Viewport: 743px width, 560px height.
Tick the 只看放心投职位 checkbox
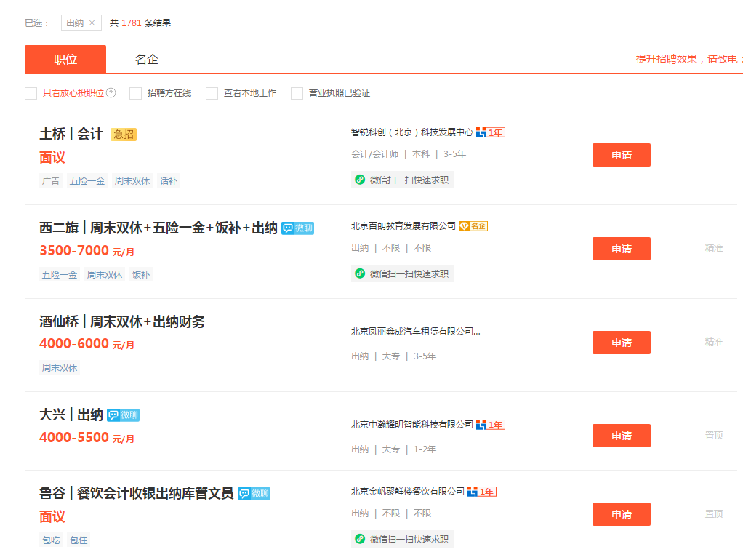point(31,93)
